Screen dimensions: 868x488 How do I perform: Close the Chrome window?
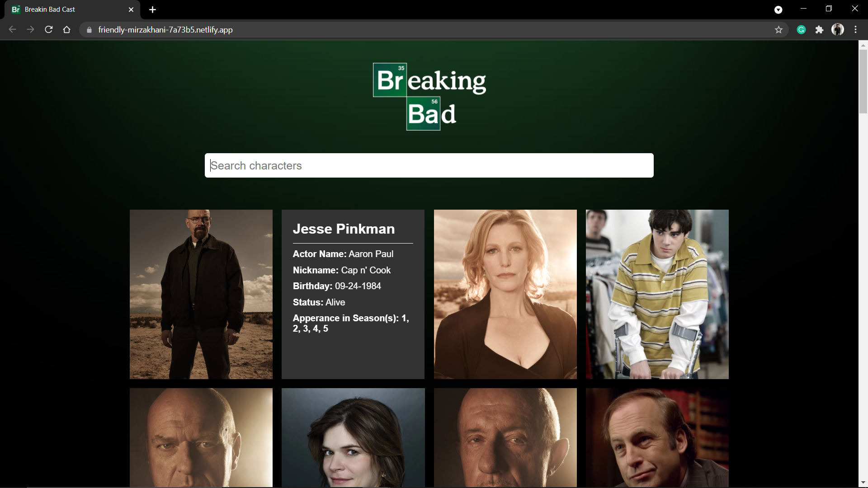pos(854,9)
